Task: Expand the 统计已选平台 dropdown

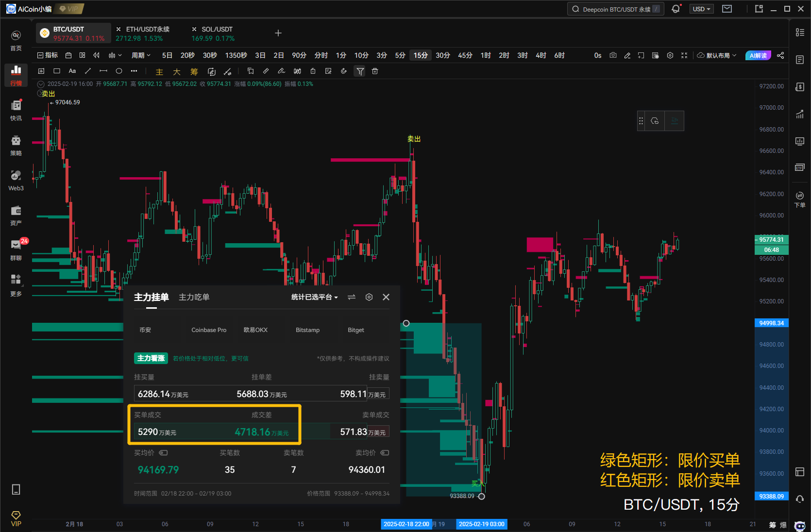Action: tap(315, 297)
